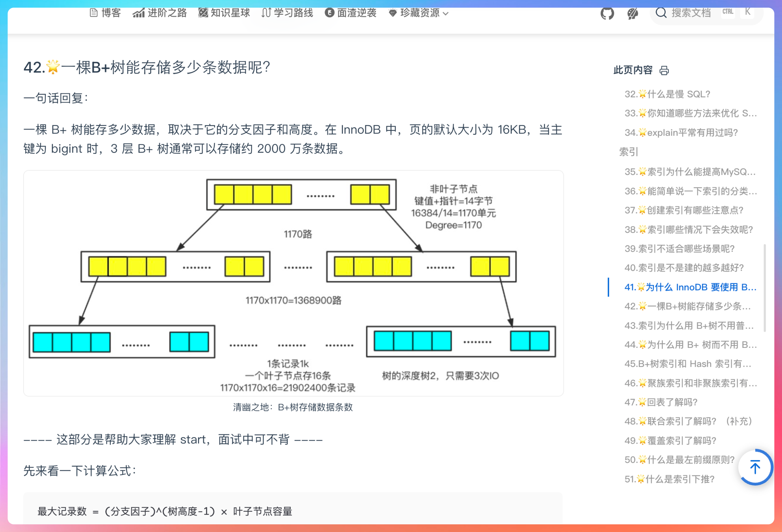Jump to 51.什么是索引下推 outline entry

coord(669,479)
